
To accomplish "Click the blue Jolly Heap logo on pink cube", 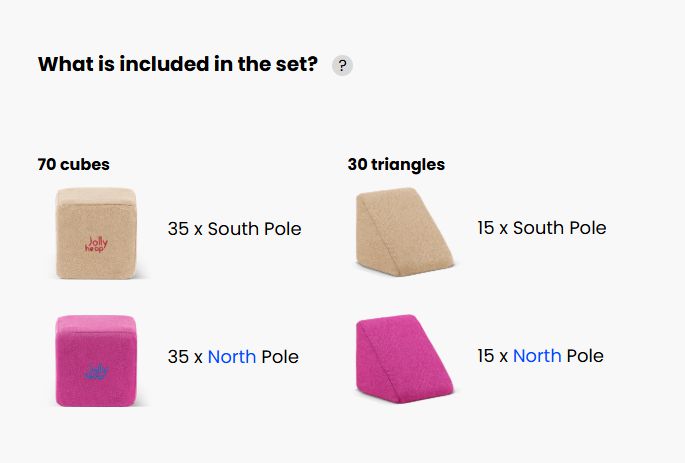I will (97, 372).
